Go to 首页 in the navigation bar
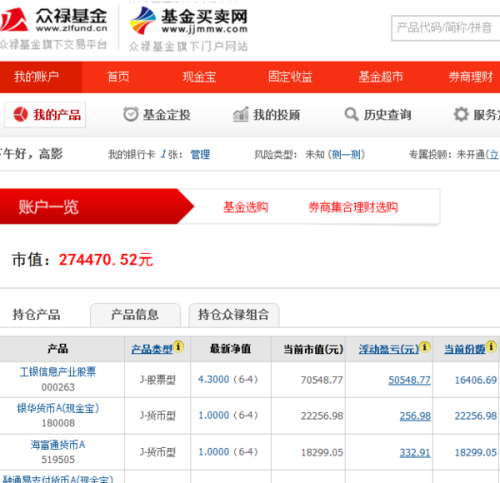This screenshot has width=500, height=483. [118, 77]
